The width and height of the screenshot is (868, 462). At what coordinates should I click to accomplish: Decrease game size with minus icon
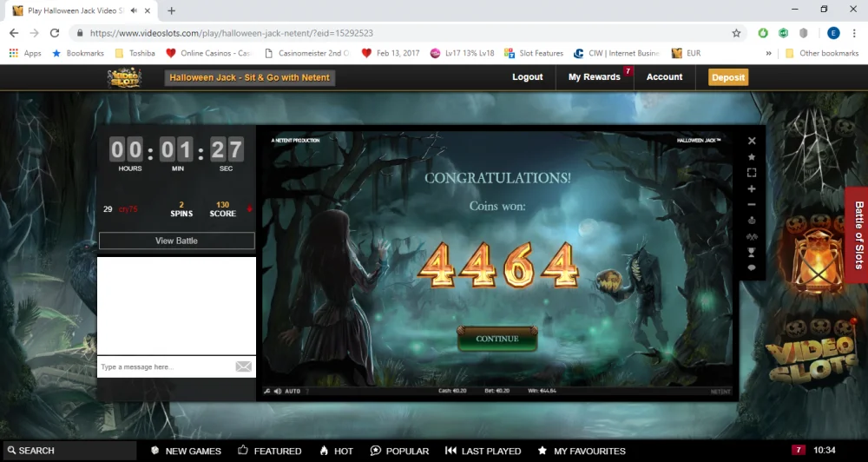pyautogui.click(x=752, y=204)
